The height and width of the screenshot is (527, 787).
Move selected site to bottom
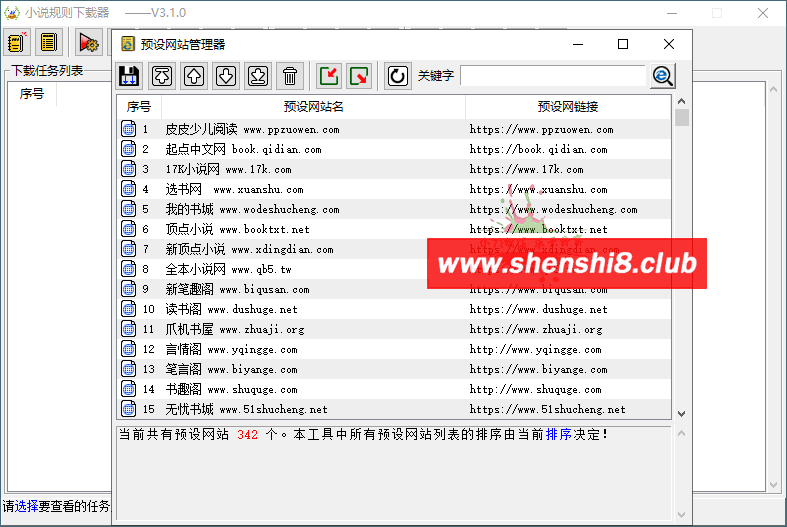click(x=258, y=76)
